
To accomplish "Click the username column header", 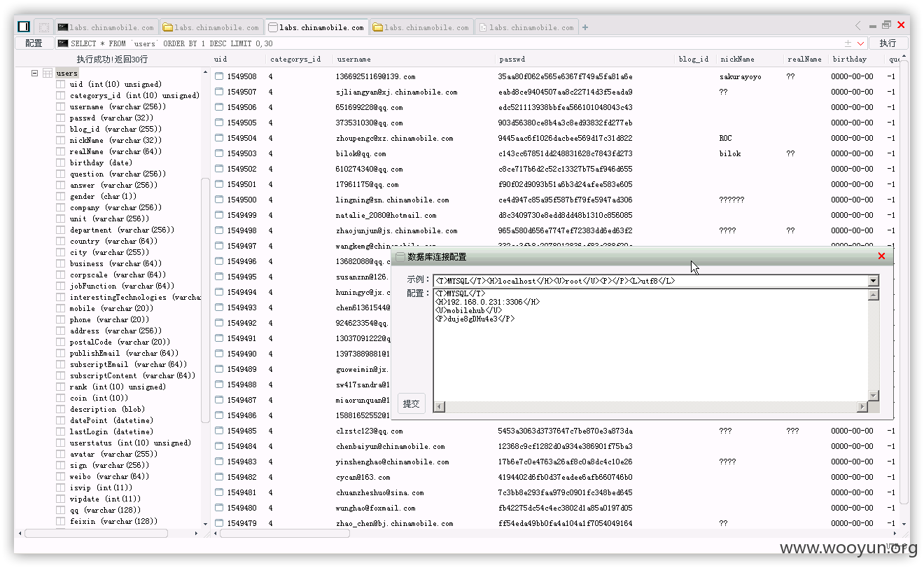I will click(x=414, y=60).
